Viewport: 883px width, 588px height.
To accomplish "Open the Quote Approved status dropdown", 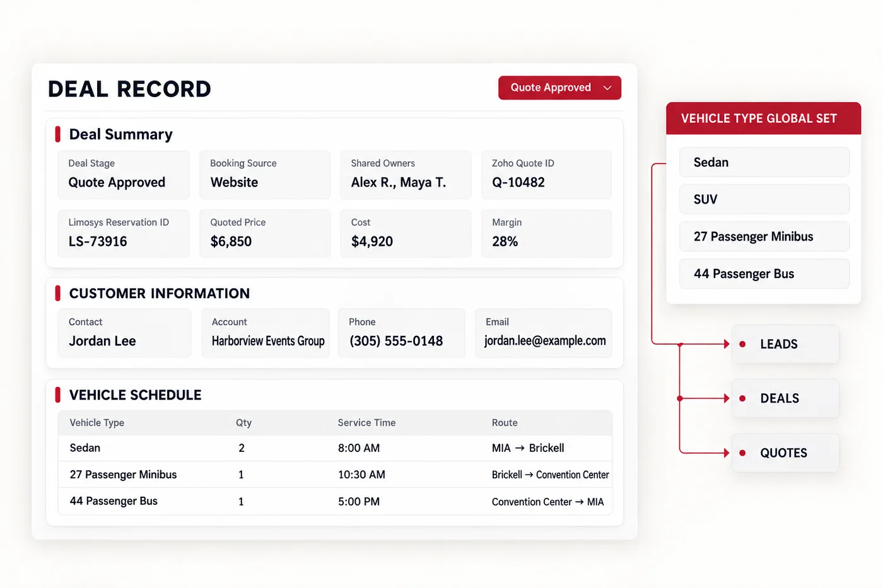I will click(559, 88).
